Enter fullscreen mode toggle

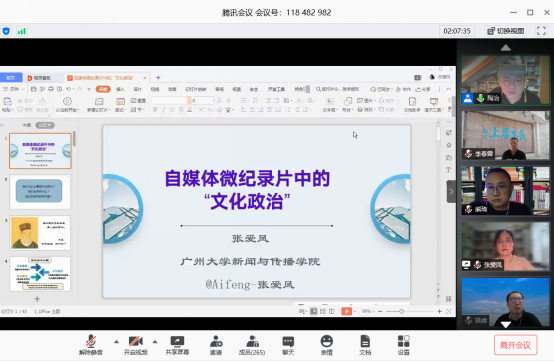[541, 31]
